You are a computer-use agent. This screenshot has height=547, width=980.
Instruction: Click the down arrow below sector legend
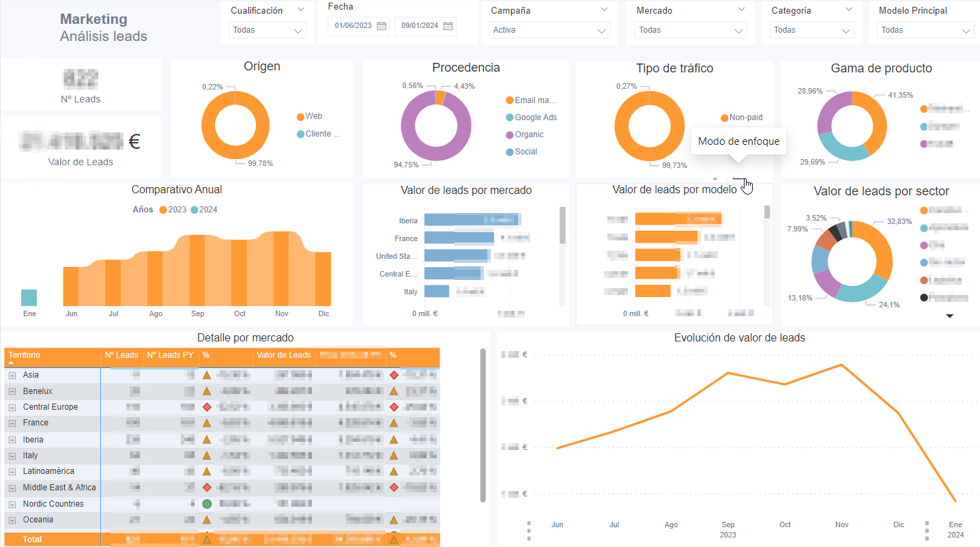949,315
